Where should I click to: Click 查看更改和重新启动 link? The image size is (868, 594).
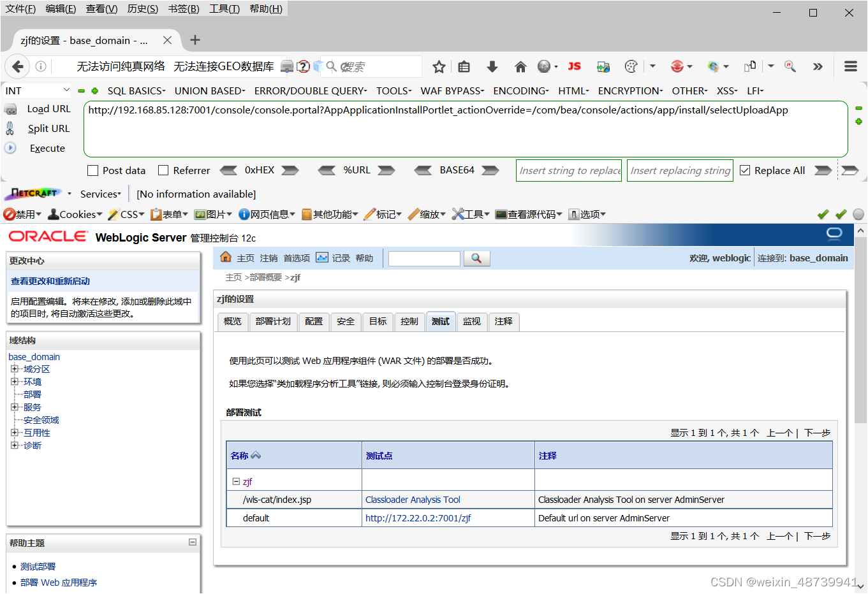click(x=52, y=280)
